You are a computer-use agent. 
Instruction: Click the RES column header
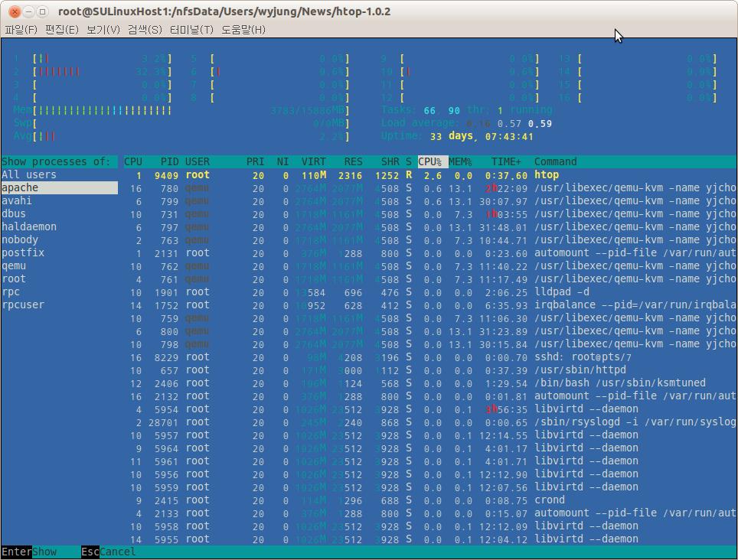point(353,161)
